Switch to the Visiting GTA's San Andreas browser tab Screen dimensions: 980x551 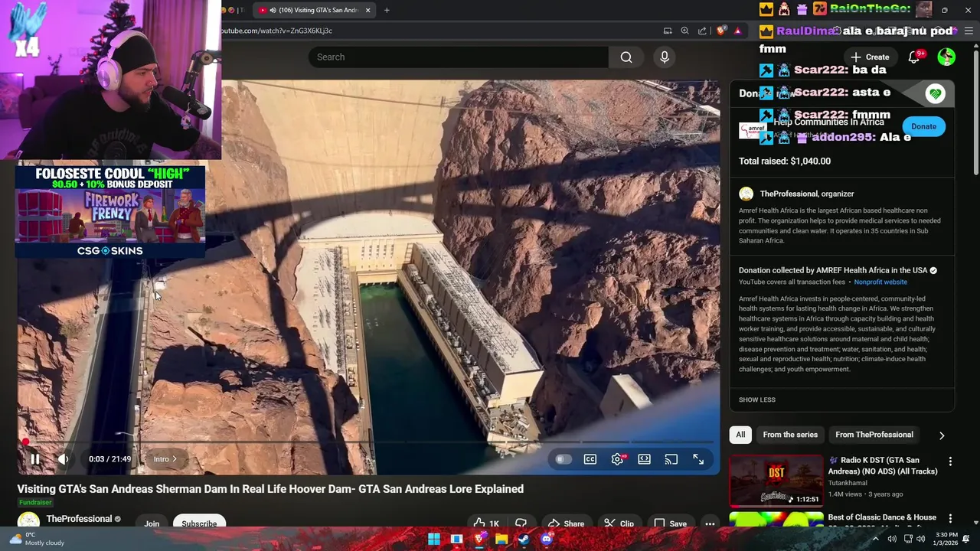click(x=314, y=10)
